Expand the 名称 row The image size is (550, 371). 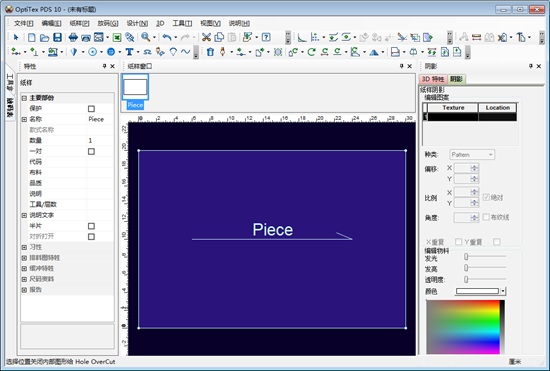[24, 120]
